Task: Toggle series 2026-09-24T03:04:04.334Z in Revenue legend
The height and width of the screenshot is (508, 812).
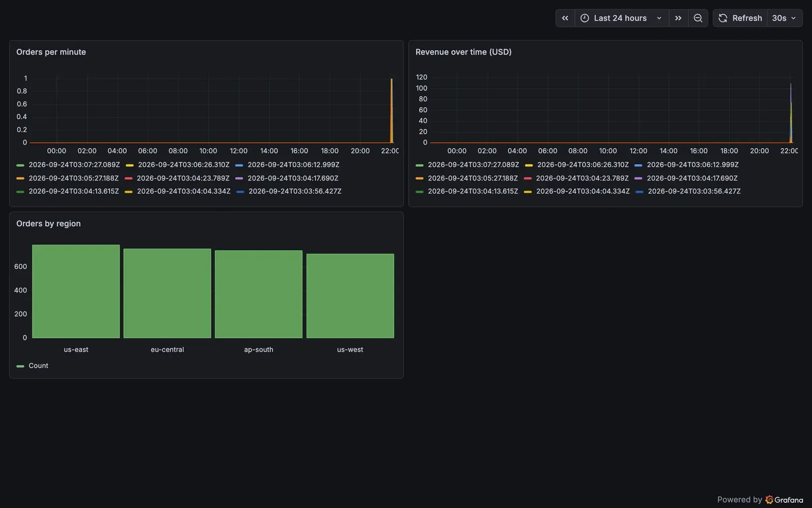Action: (583, 192)
